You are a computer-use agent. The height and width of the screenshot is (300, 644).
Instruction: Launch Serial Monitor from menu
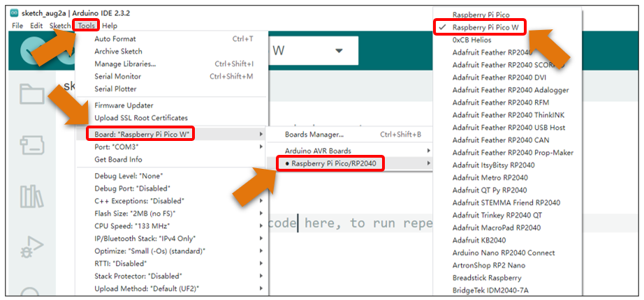tap(172, 76)
